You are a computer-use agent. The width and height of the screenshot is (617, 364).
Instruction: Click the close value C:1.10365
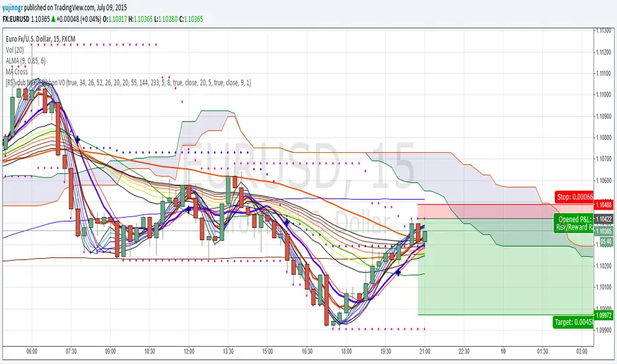(191, 19)
